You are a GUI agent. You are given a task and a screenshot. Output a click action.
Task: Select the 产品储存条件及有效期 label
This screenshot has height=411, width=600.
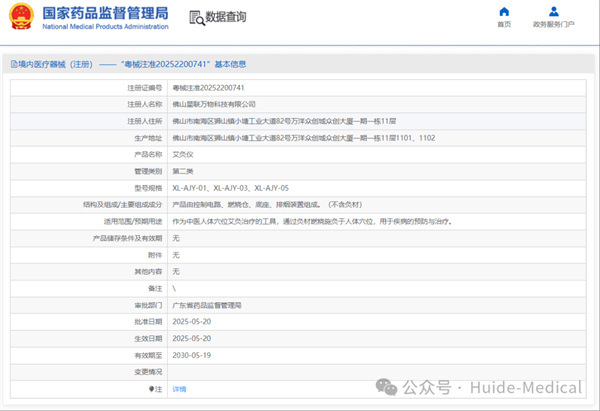[x=127, y=238]
